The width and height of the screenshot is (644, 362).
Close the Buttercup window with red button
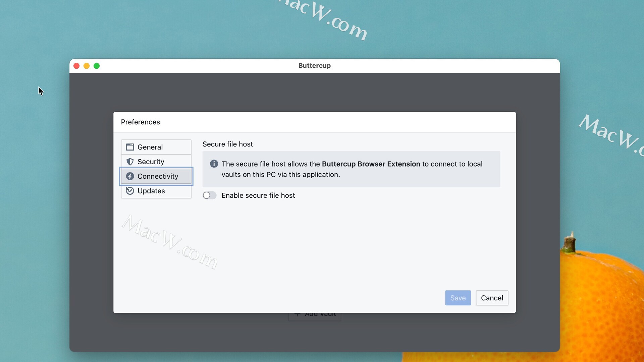(76, 66)
